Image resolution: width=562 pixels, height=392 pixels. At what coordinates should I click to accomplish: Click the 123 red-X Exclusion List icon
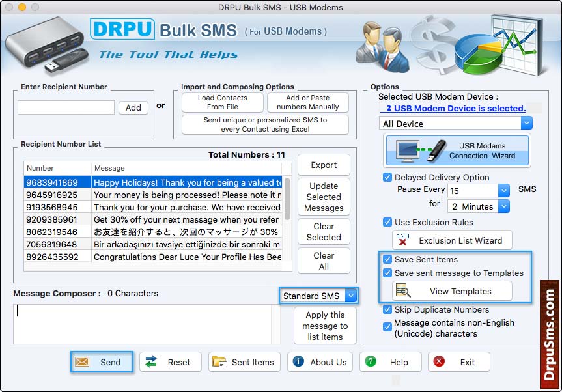tap(403, 240)
